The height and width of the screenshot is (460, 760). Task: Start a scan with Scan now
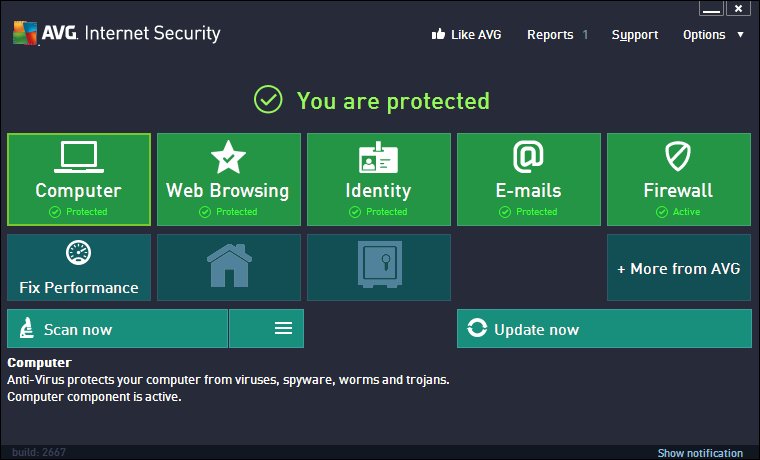click(117, 329)
